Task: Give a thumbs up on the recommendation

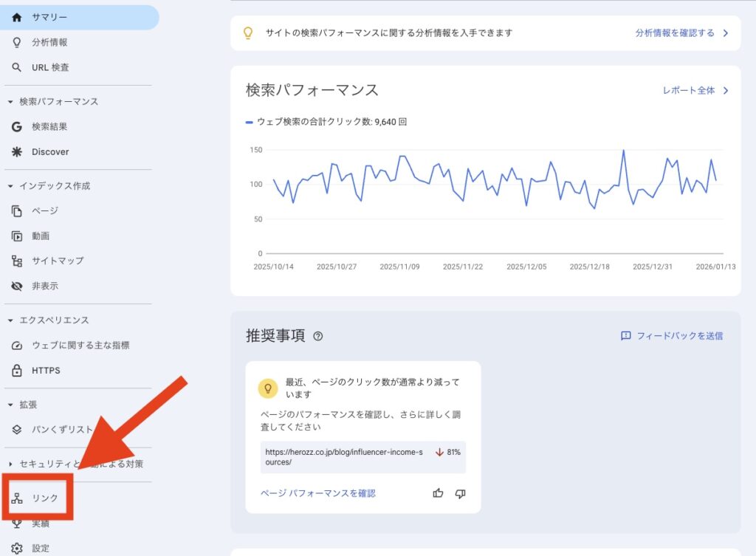Action: click(x=438, y=493)
